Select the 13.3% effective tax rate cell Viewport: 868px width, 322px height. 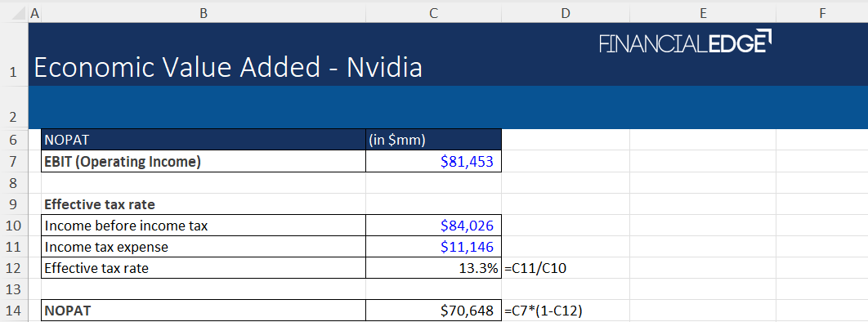[433, 268]
